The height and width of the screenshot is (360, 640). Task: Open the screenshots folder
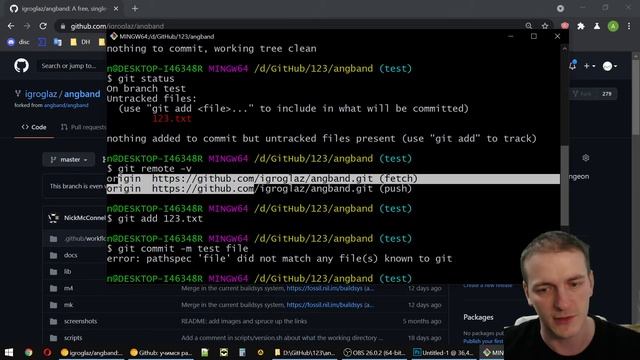80,321
